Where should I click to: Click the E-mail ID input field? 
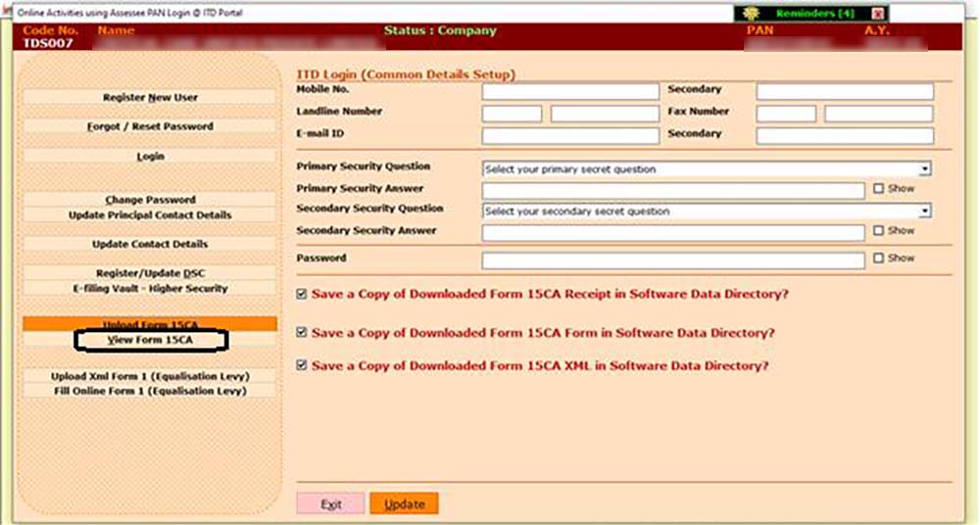[569, 136]
